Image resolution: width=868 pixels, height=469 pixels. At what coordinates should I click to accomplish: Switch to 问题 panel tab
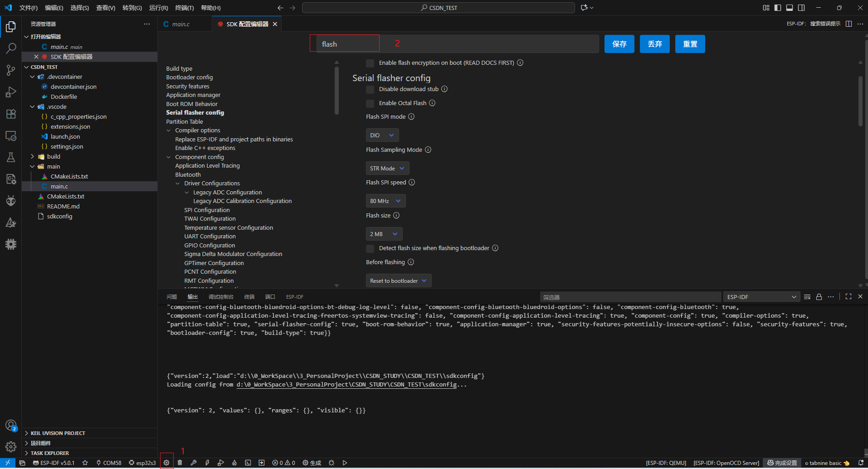coord(172,297)
